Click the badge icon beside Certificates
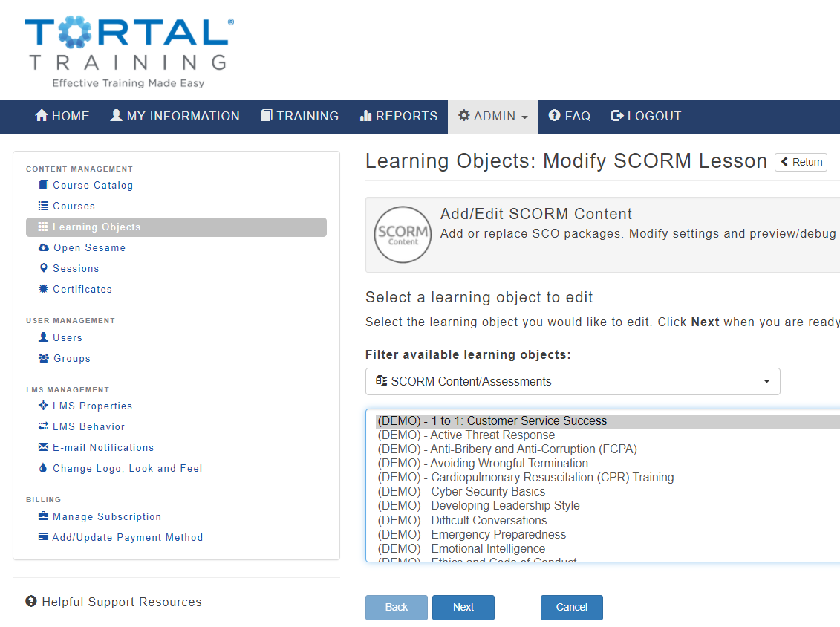The height and width of the screenshot is (627, 840). 43,289
